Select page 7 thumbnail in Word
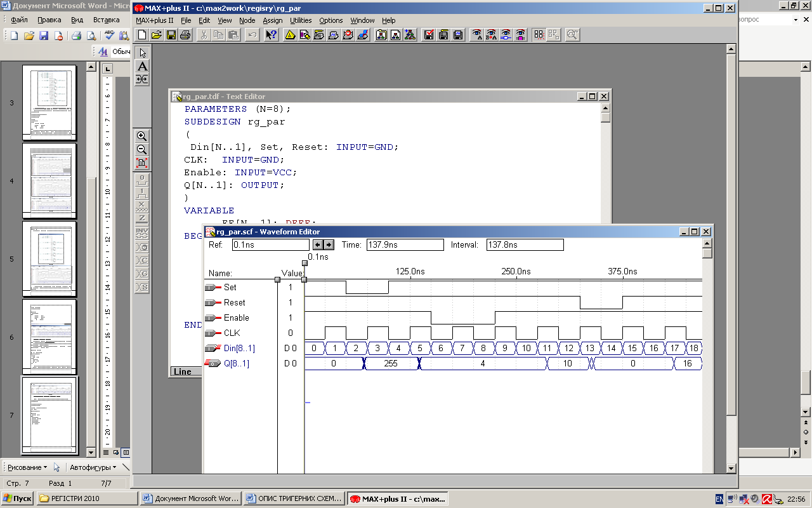This screenshot has height=508, width=812. (49, 415)
